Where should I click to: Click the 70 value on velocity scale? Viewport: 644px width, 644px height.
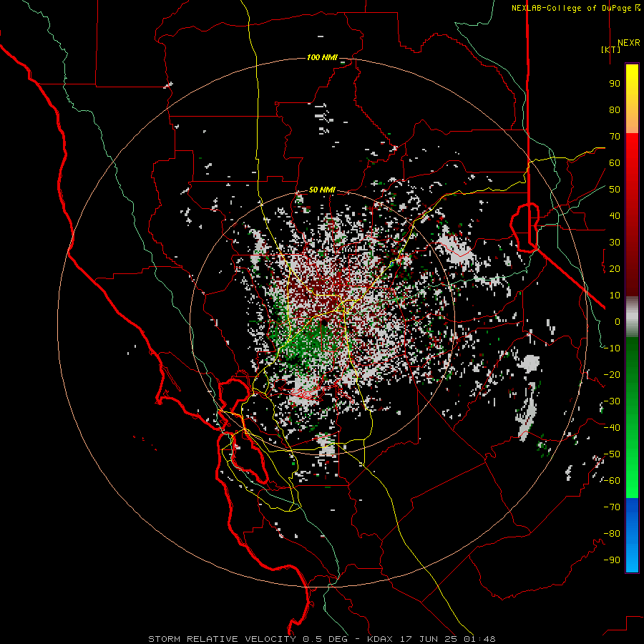click(x=615, y=137)
